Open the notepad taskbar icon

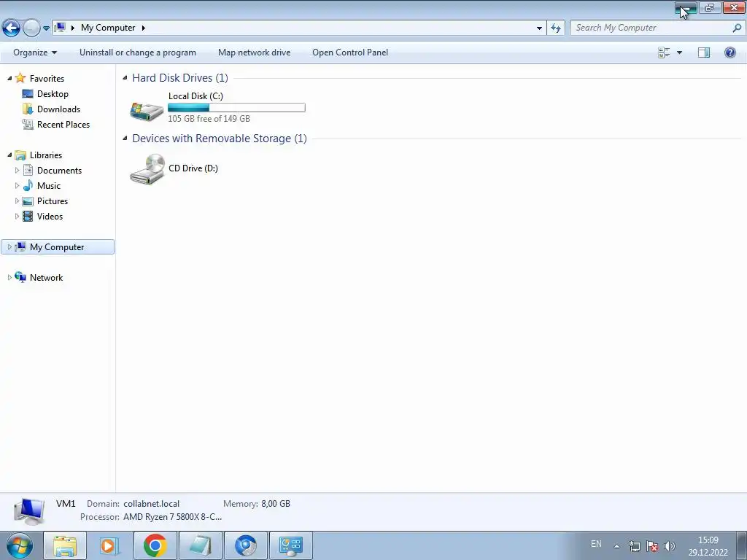(200, 545)
